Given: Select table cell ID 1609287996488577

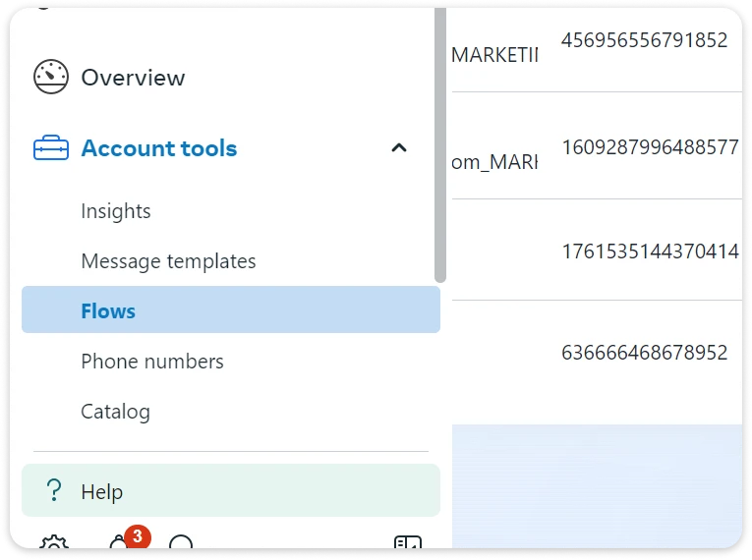Looking at the screenshot, I should [x=650, y=147].
